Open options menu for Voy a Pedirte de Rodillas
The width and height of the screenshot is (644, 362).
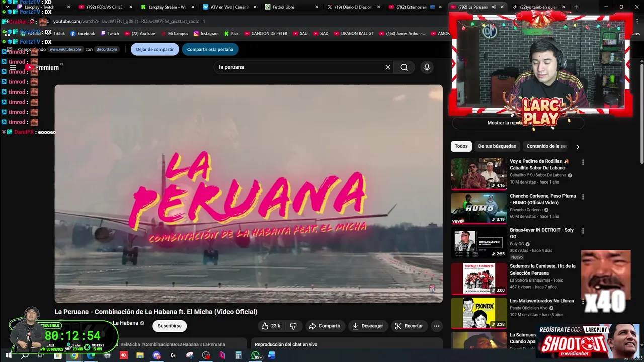pyautogui.click(x=583, y=162)
